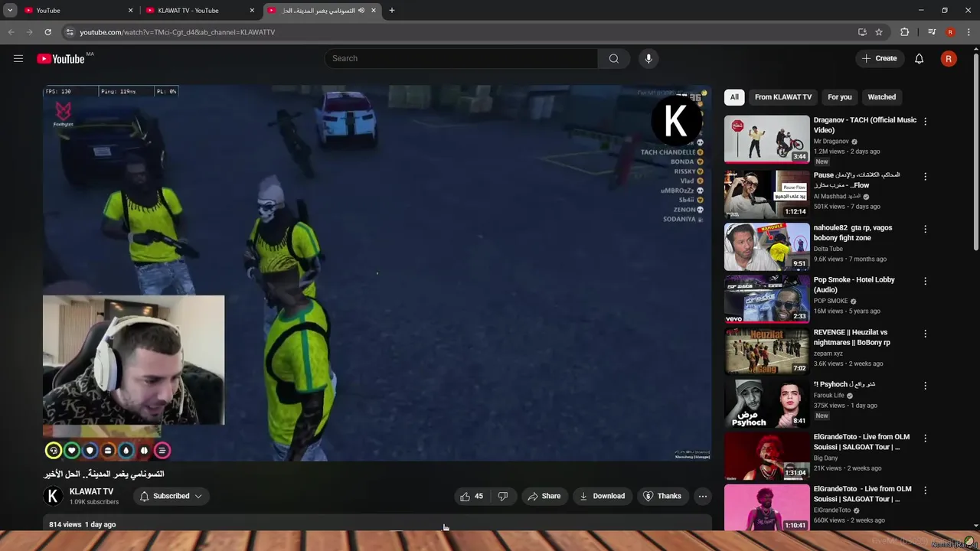Open options for Pop Smoke Hotel Lobby
This screenshot has width=980, height=551.
[925, 281]
